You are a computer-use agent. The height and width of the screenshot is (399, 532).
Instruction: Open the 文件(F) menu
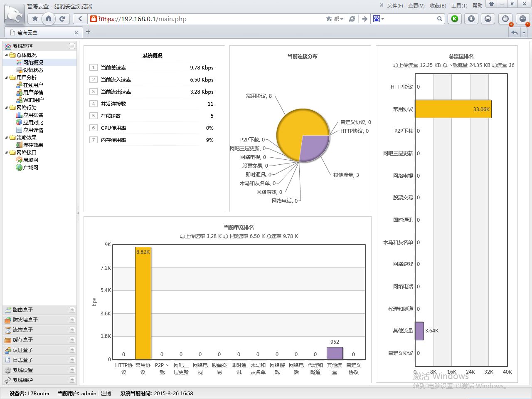coord(395,6)
